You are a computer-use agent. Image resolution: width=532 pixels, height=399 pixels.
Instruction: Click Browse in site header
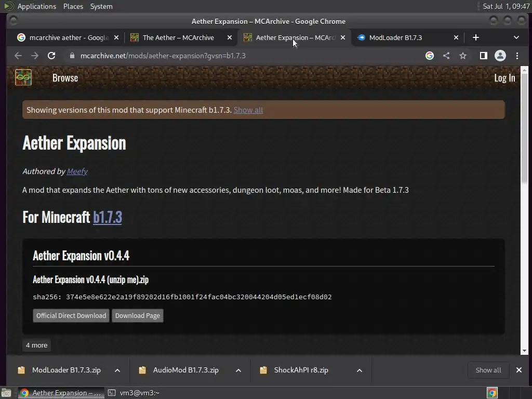(65, 78)
